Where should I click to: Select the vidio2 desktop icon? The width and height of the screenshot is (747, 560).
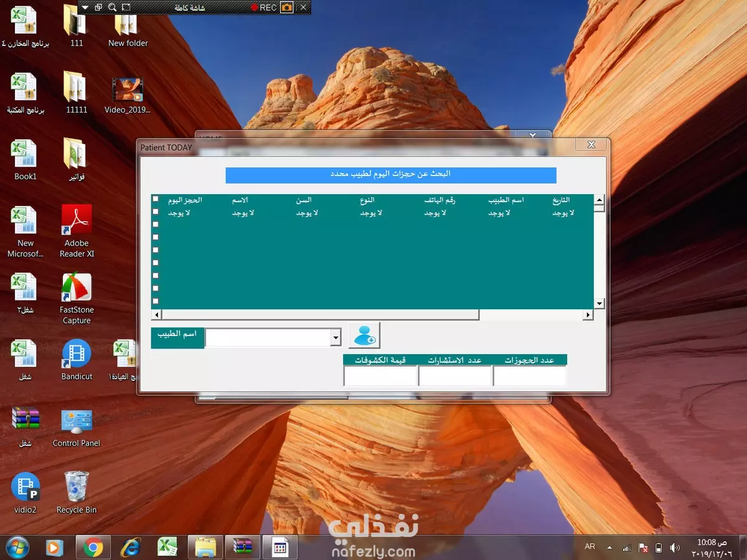click(26, 493)
